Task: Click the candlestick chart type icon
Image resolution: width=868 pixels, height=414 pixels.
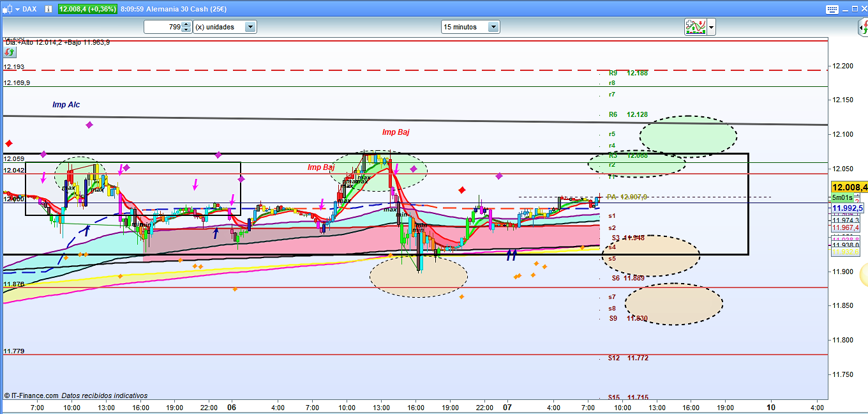Action: (7, 9)
